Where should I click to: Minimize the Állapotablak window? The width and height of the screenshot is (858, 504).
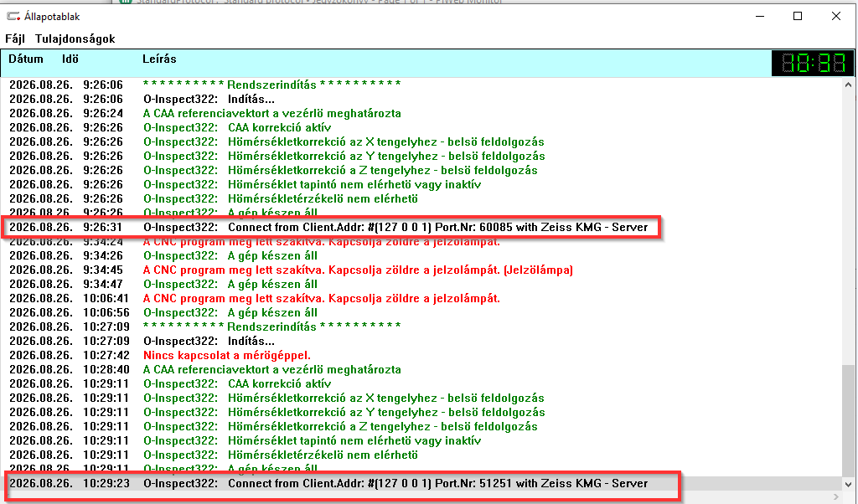[760, 17]
